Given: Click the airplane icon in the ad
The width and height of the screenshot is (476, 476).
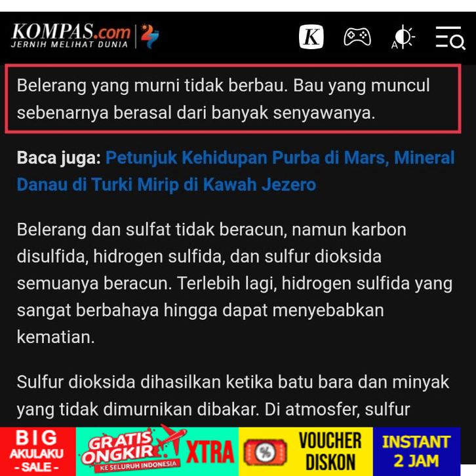Looking at the screenshot, I should click(172, 437).
